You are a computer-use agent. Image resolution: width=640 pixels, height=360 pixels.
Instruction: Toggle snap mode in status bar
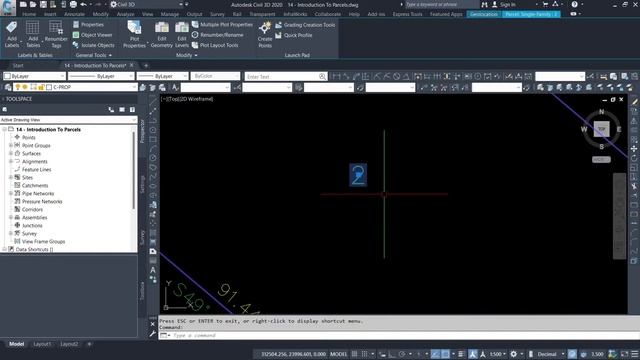coord(364,354)
